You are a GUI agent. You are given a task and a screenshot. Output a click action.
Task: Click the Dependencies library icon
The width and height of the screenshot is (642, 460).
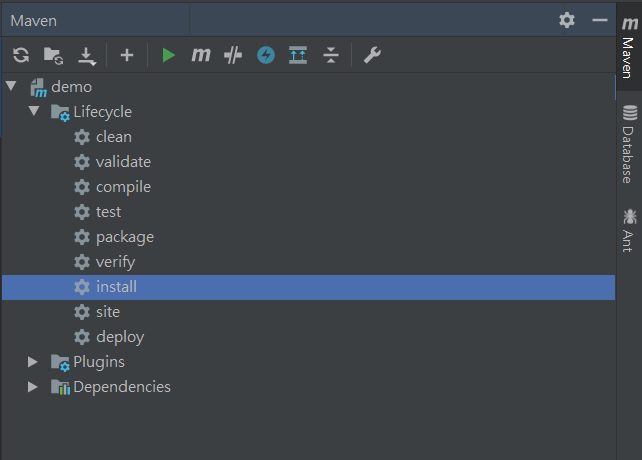60,387
